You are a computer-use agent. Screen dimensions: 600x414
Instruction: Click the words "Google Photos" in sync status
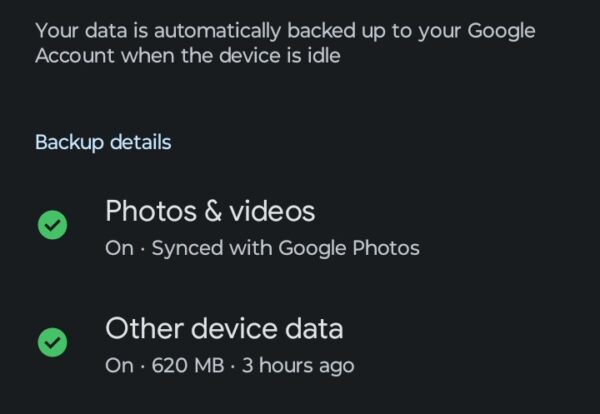(x=361, y=249)
